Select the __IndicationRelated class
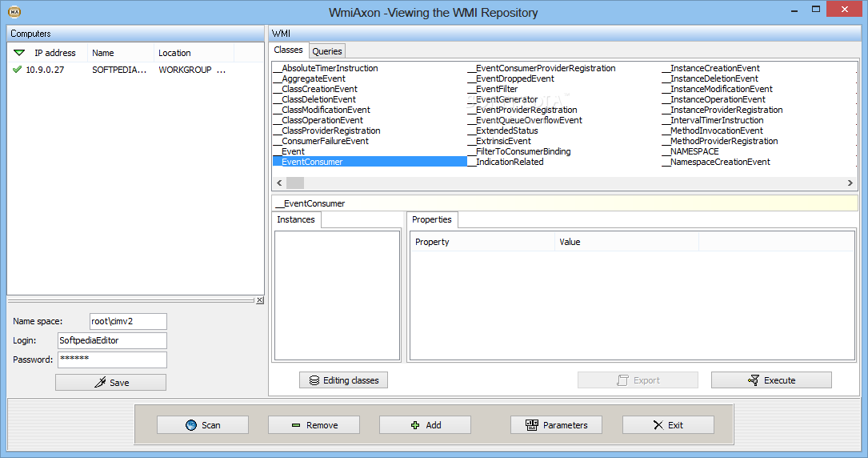Image resolution: width=868 pixels, height=458 pixels. click(506, 162)
